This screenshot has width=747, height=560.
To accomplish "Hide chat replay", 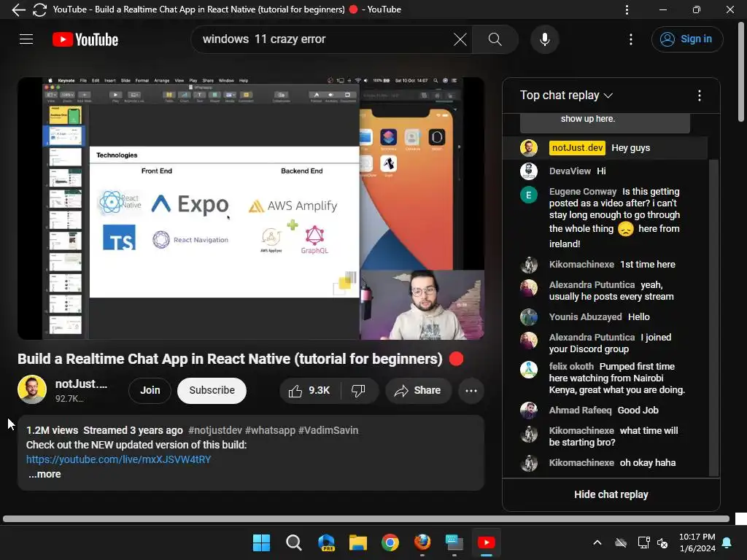I will click(611, 495).
